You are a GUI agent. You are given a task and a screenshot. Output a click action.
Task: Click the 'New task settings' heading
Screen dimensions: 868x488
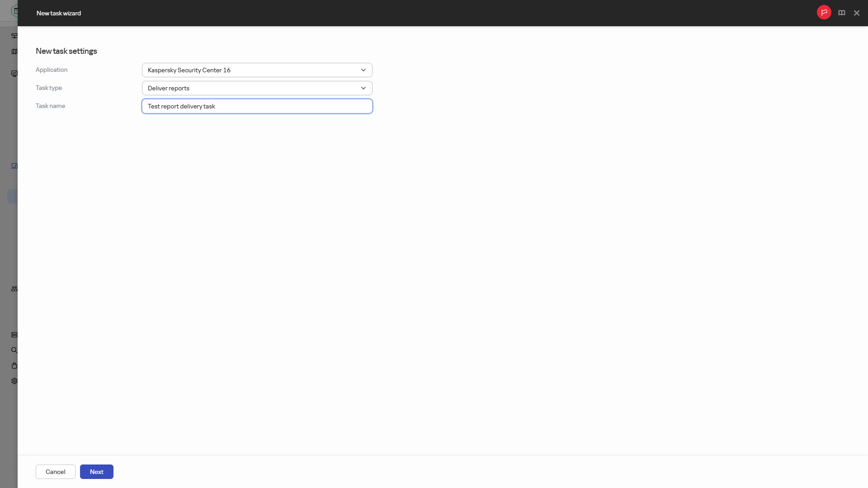(66, 51)
